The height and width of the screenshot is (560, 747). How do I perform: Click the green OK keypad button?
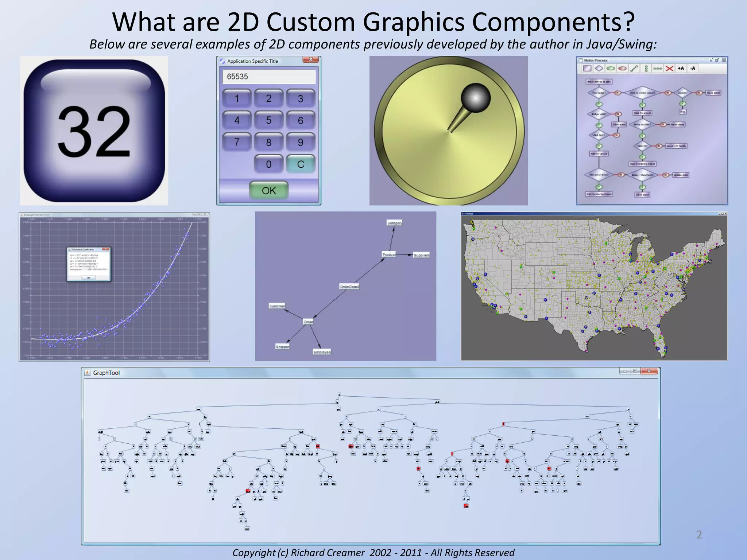click(x=269, y=190)
